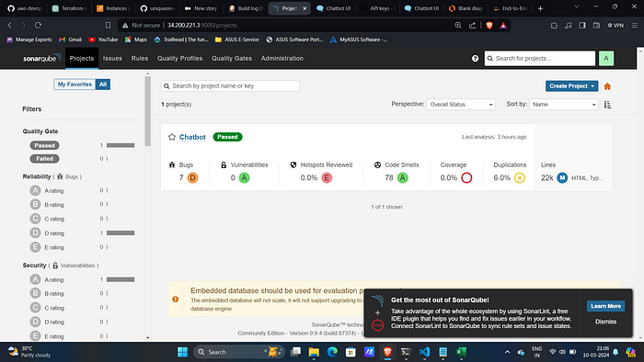This screenshot has height=362, width=644.
Task: Dismiss the SonarLint popup
Action: [x=605, y=322]
